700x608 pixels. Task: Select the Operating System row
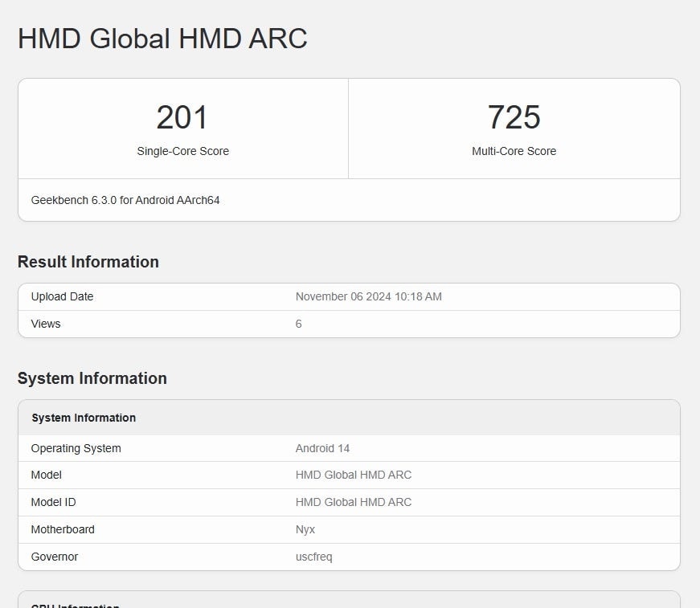click(350, 448)
